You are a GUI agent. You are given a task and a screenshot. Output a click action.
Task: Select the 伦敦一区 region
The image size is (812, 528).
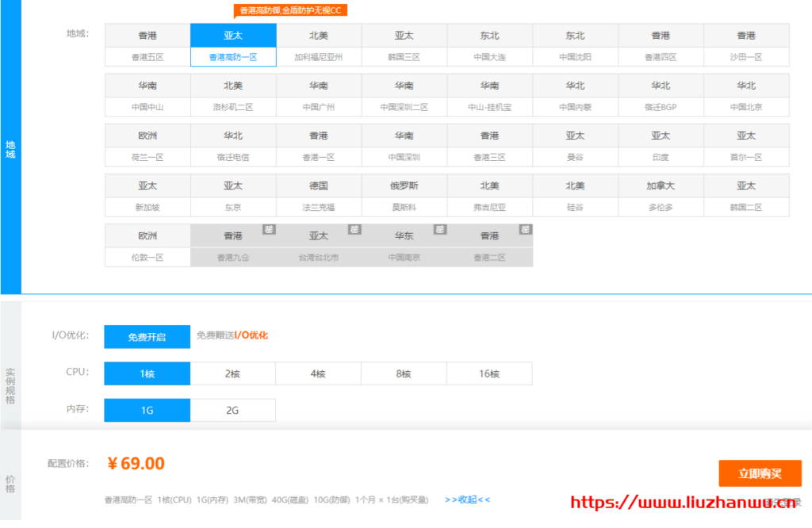pos(147,257)
